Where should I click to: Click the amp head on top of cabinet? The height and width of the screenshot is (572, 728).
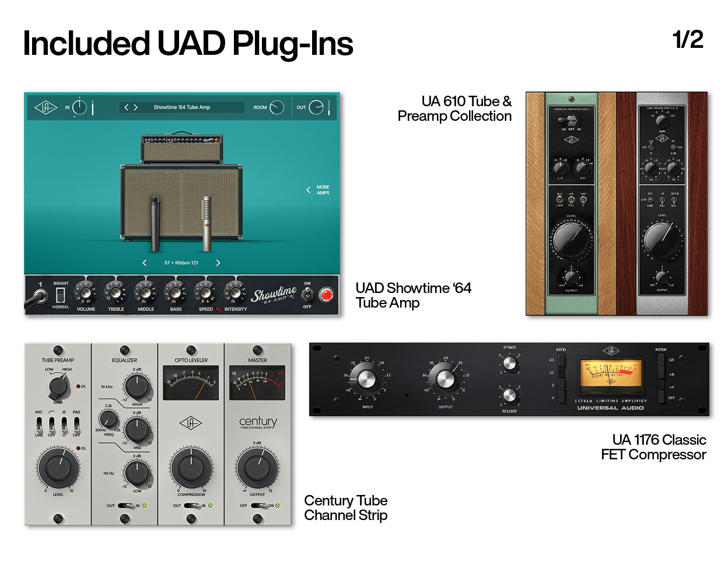(x=182, y=148)
